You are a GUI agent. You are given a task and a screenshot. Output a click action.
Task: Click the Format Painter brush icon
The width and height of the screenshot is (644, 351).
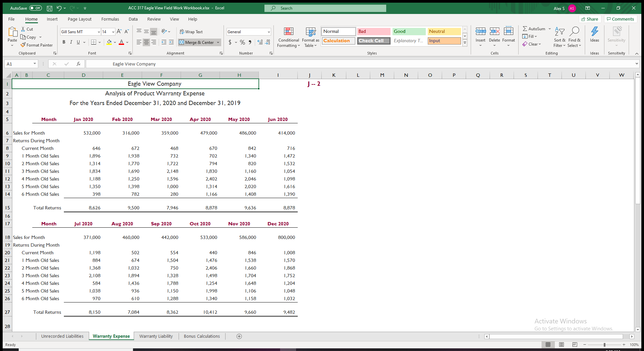[23, 45]
